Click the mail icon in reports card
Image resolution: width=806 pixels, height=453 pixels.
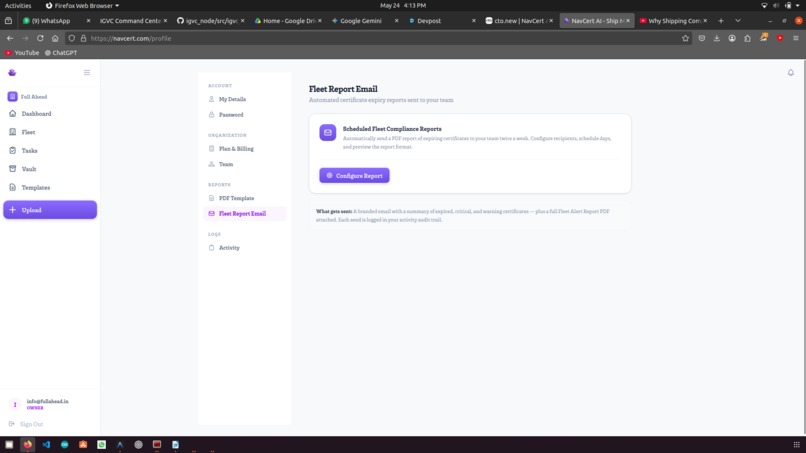click(327, 133)
